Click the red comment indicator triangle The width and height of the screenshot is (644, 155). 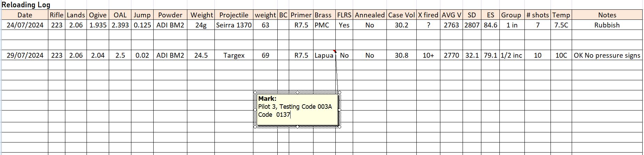click(334, 51)
